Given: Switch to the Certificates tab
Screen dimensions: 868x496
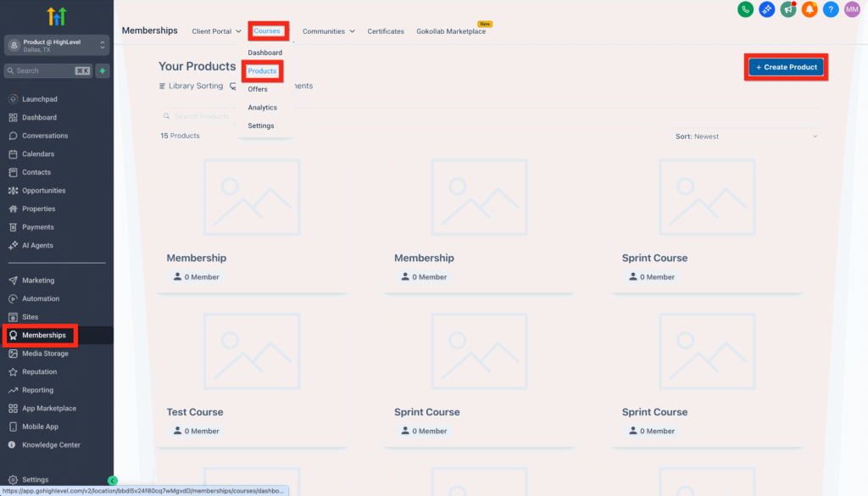Looking at the screenshot, I should [386, 31].
